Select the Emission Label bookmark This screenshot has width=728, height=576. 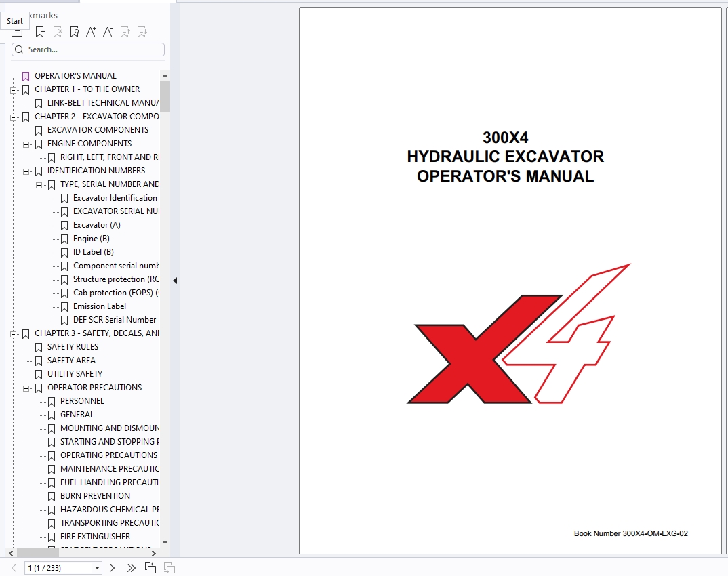pyautogui.click(x=99, y=306)
